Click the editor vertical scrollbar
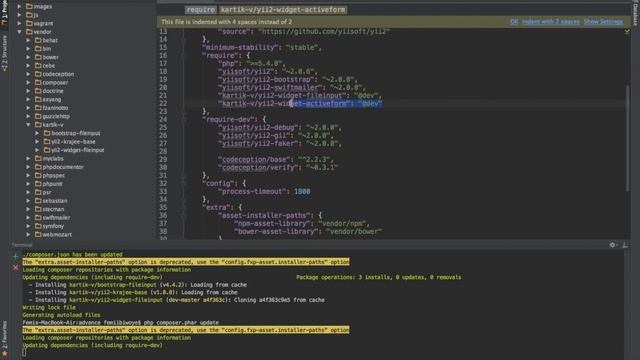Image resolution: width=640 pixels, height=360 pixels. [628, 138]
